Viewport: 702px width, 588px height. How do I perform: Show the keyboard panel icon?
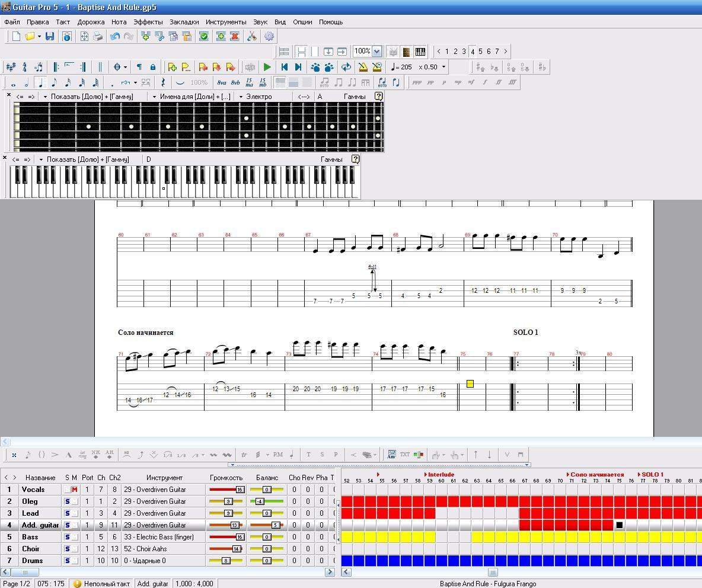420,52
